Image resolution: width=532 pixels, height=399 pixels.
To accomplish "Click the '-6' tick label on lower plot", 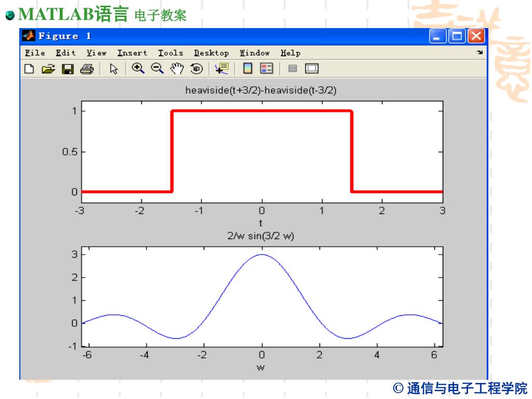I will [x=87, y=355].
